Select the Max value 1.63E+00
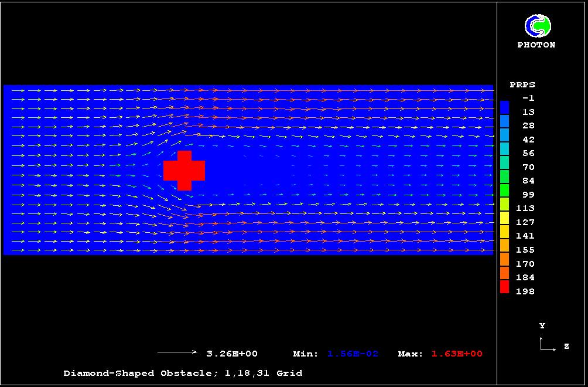Image resolution: width=588 pixels, height=387 pixels. pos(457,354)
